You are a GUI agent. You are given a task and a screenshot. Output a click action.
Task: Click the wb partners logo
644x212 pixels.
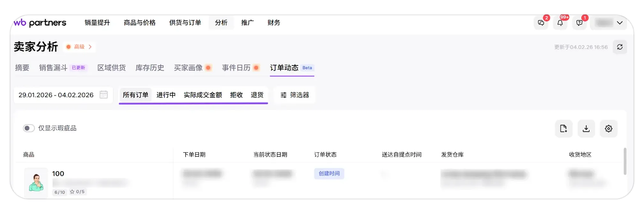(40, 23)
